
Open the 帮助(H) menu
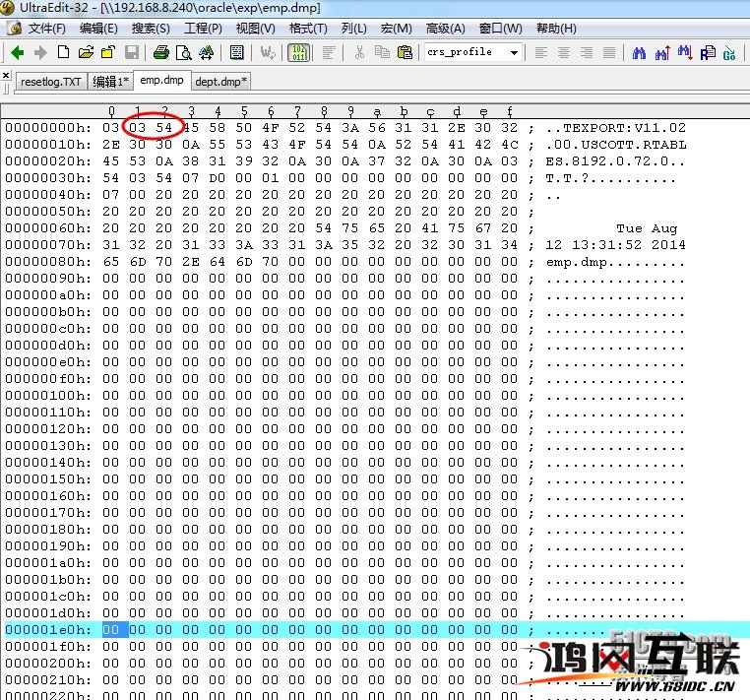[556, 29]
